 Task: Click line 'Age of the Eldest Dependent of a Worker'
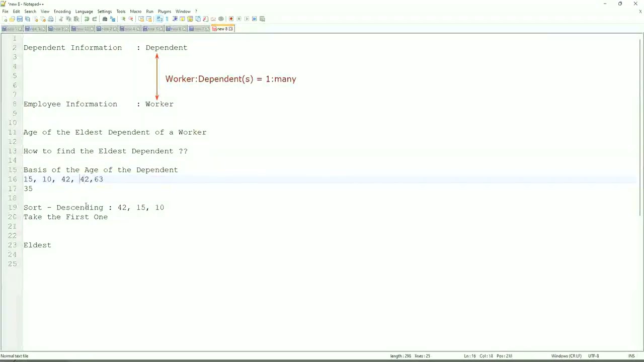coord(115,132)
